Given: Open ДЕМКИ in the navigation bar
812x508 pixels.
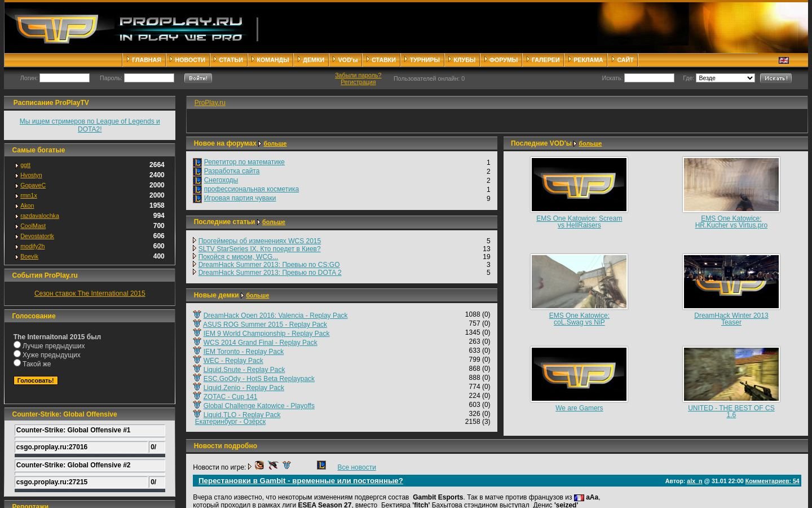Looking at the screenshot, I should [314, 60].
